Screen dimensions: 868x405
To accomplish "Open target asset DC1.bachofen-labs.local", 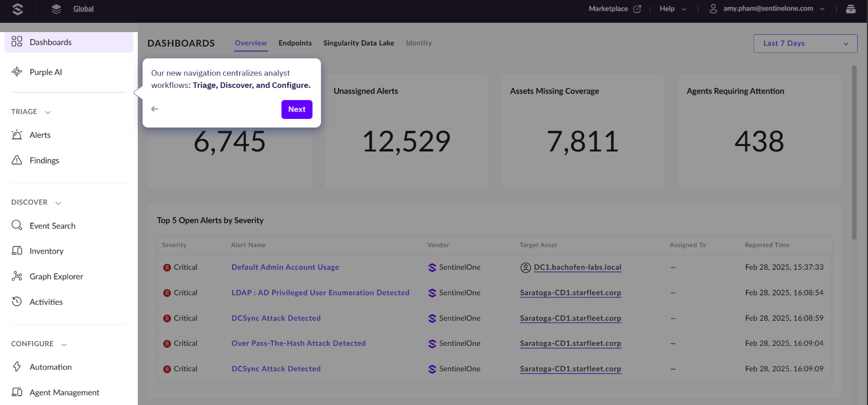I will pos(578,267).
